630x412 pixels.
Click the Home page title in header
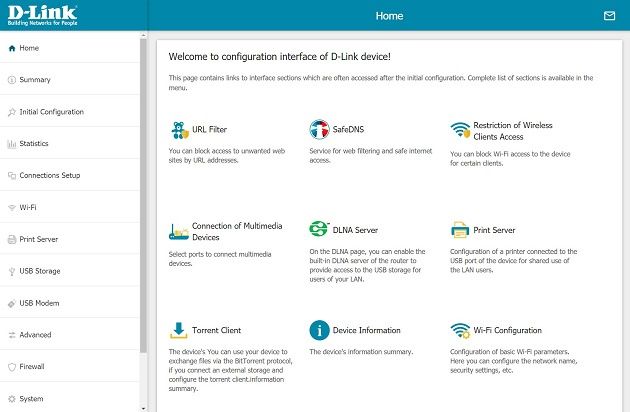389,16
